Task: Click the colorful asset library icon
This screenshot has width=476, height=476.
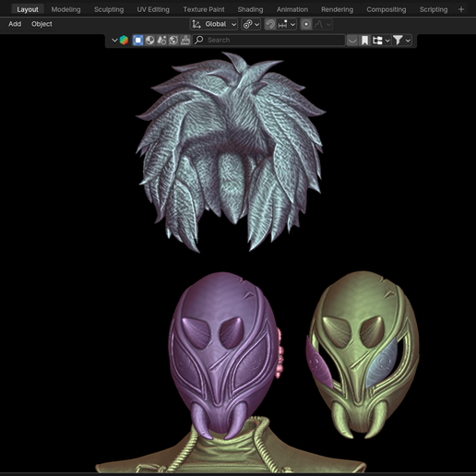Action: click(x=124, y=41)
